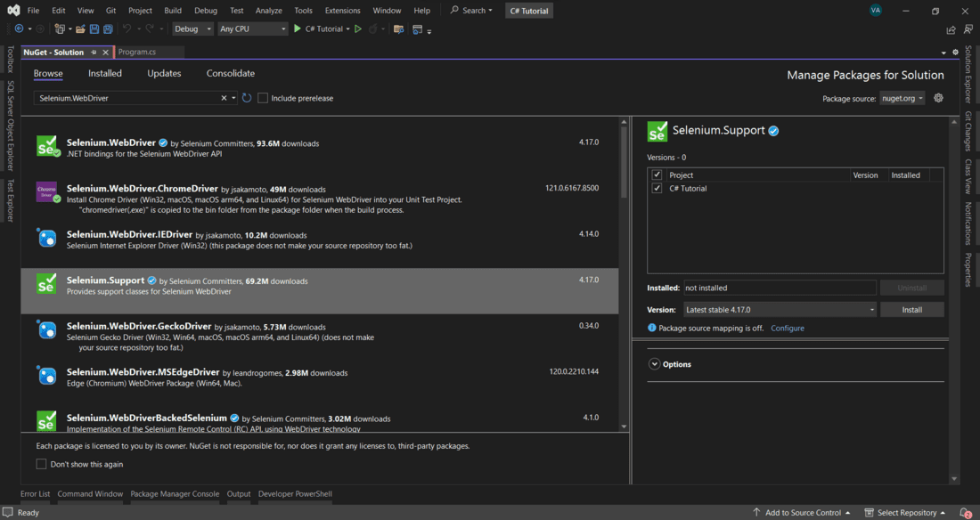Open the Extensions menu
The height and width of the screenshot is (520, 980).
[x=342, y=11]
